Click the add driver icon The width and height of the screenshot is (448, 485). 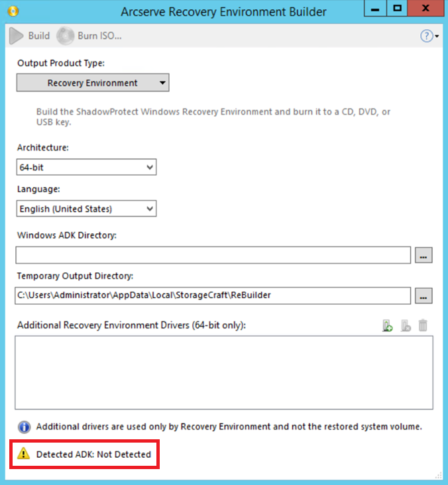click(x=387, y=326)
